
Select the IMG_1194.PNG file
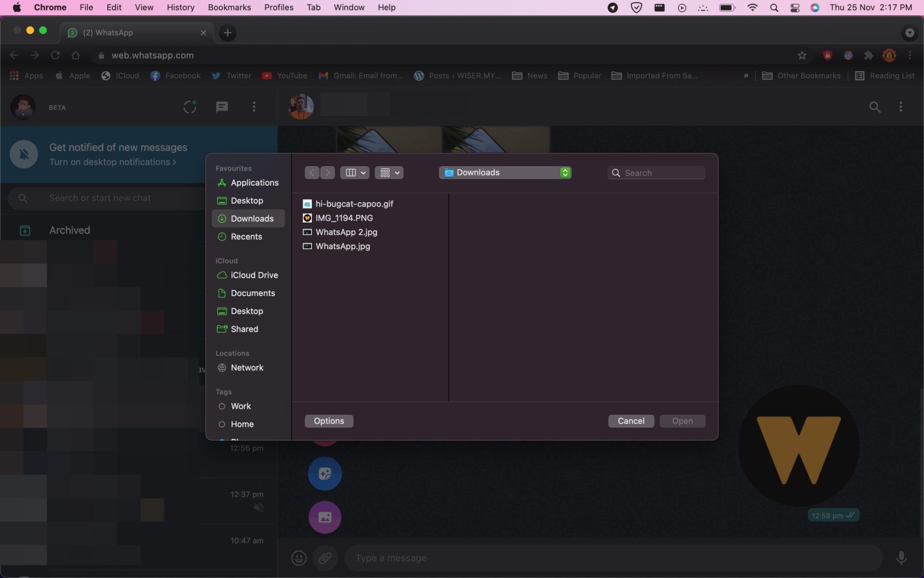point(344,218)
